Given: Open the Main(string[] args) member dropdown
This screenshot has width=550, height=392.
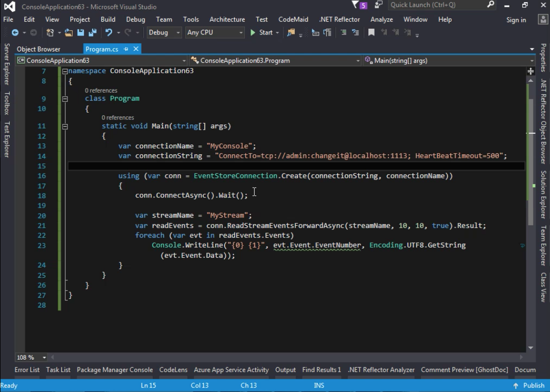Looking at the screenshot, I should [449, 61].
